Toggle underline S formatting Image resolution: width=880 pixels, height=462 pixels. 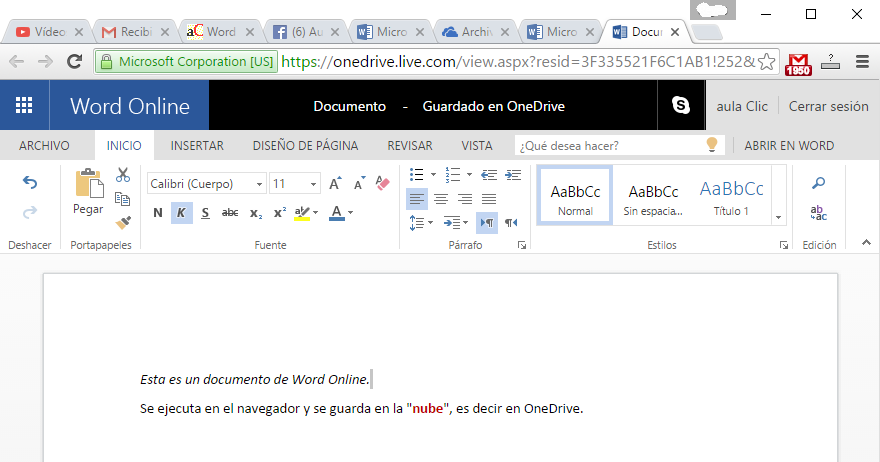205,213
